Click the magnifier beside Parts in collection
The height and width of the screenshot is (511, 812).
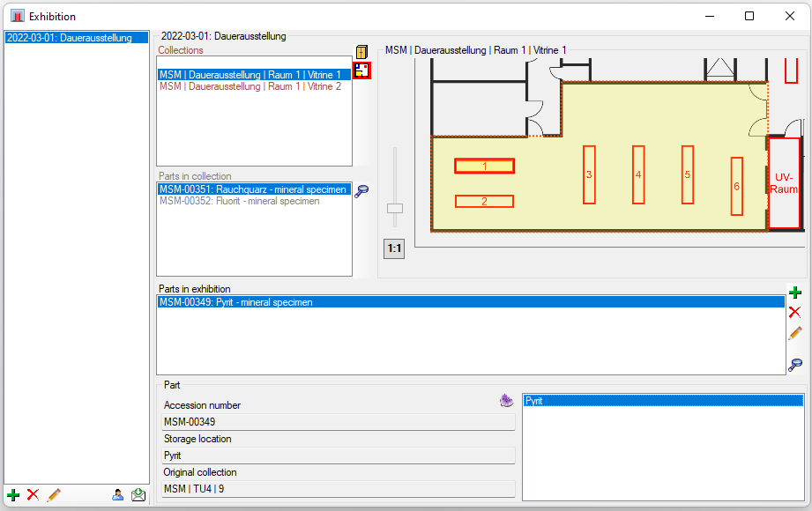[x=361, y=191]
